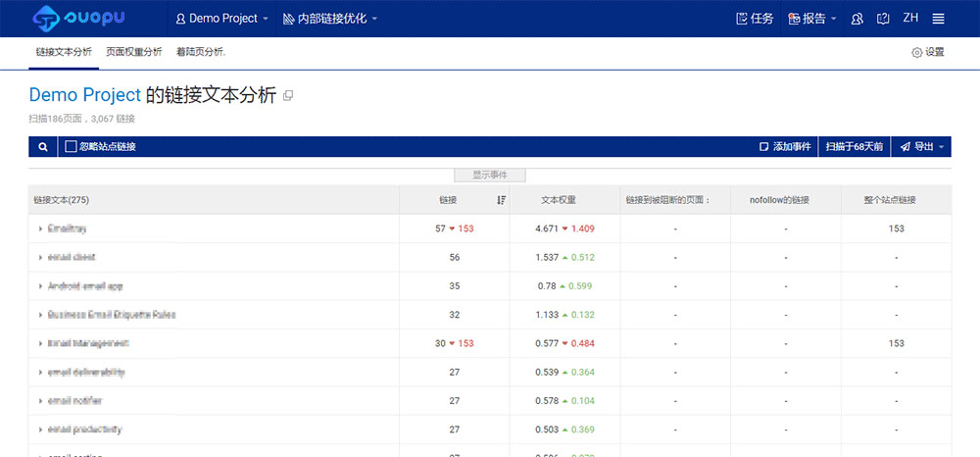Click the 0.78 text weight value
The image size is (980, 457).
pos(546,286)
